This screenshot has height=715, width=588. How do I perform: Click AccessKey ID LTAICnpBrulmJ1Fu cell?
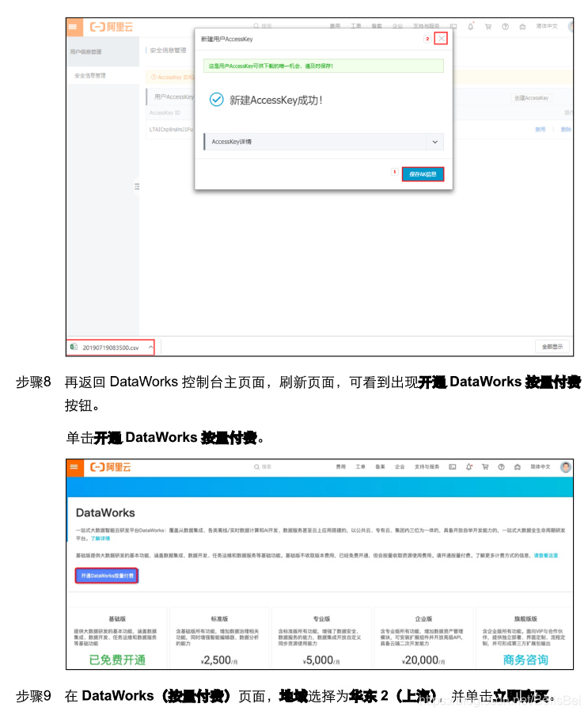click(x=171, y=129)
